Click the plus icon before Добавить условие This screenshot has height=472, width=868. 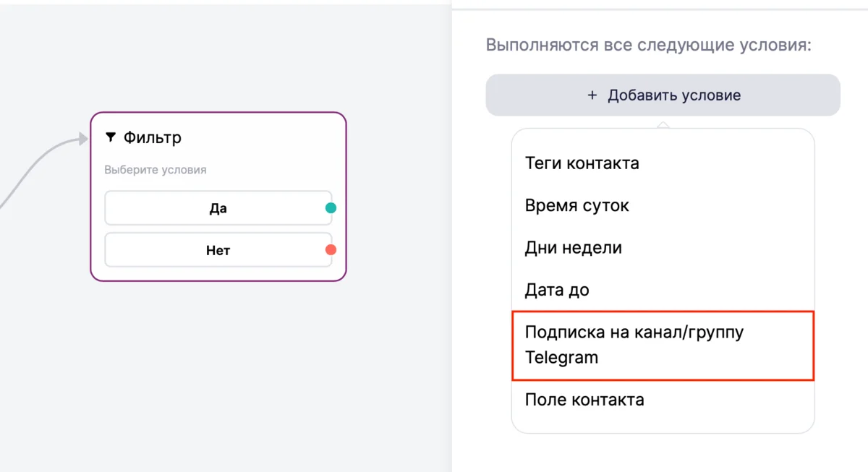point(592,95)
